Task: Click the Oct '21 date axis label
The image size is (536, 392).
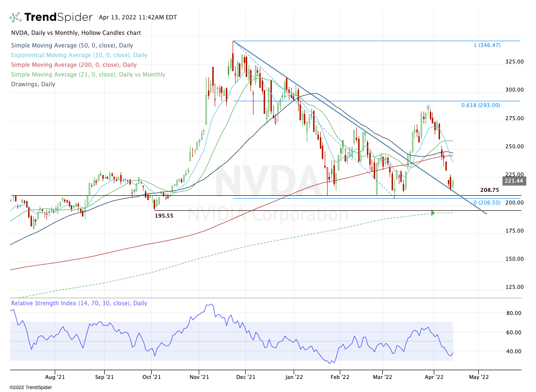Action: (151, 377)
